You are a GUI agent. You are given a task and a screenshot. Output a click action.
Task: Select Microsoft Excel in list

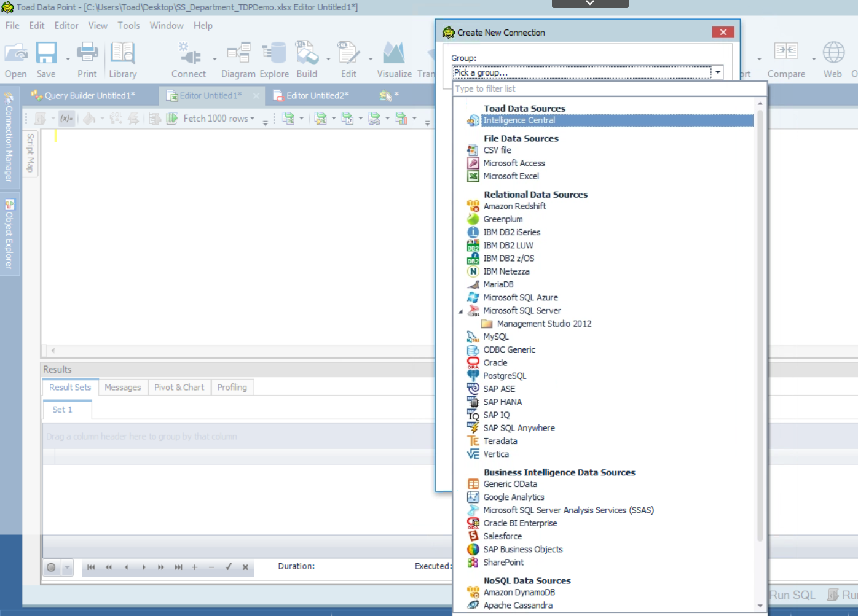(511, 176)
